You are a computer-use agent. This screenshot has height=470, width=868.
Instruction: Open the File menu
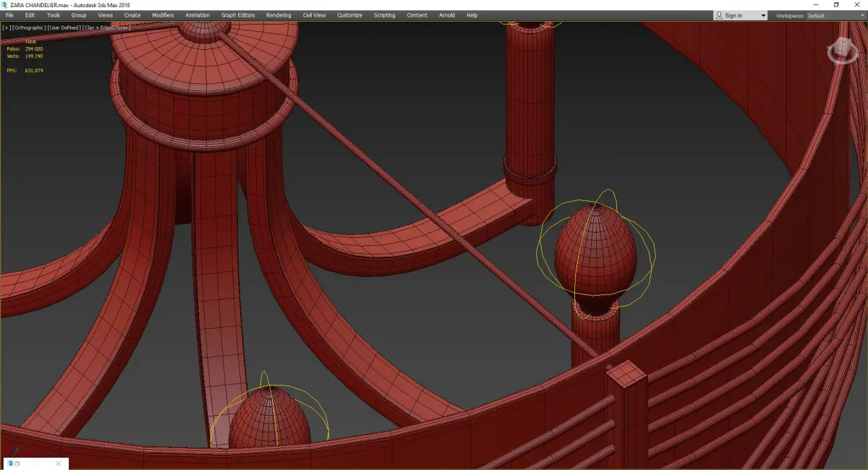pos(9,15)
